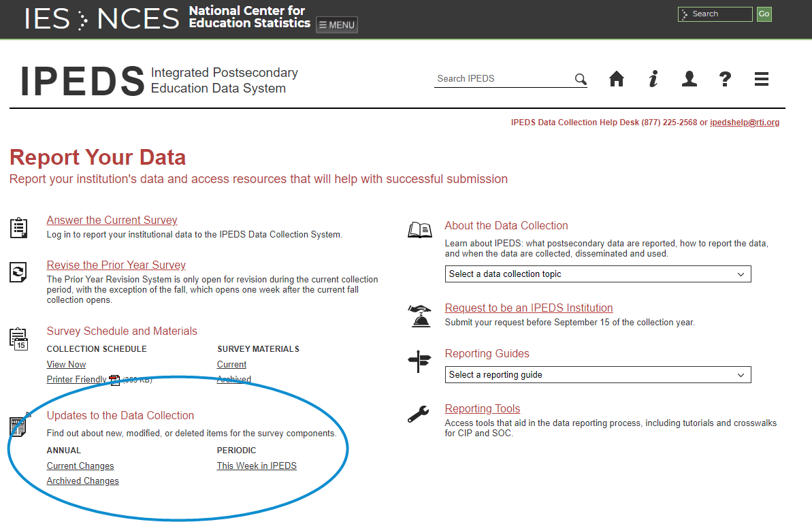Click the IES logo in top bar

[47, 19]
